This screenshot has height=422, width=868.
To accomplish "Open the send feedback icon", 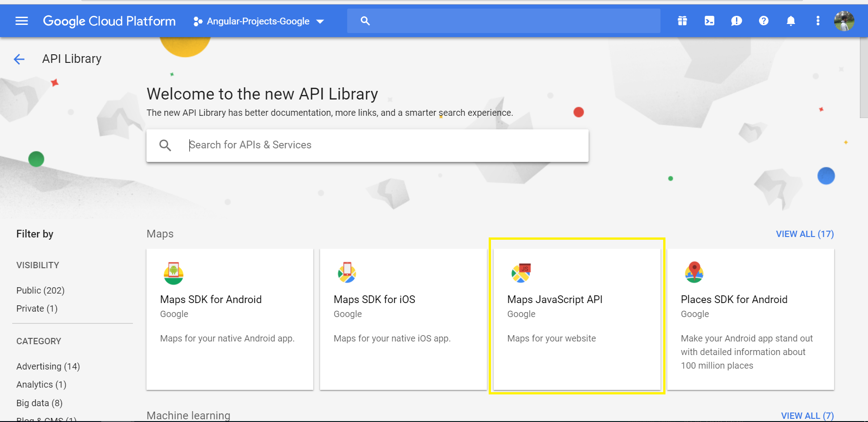I will 736,21.
